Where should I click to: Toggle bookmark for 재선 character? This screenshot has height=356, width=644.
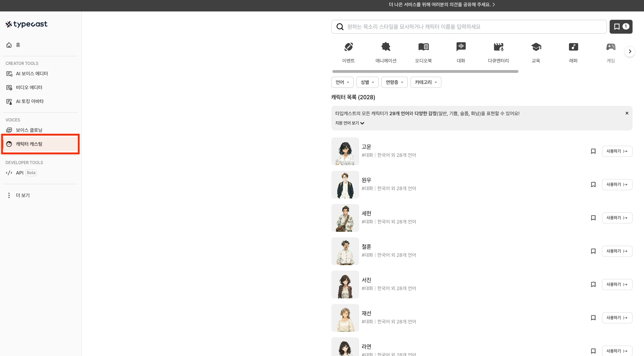tap(593, 318)
